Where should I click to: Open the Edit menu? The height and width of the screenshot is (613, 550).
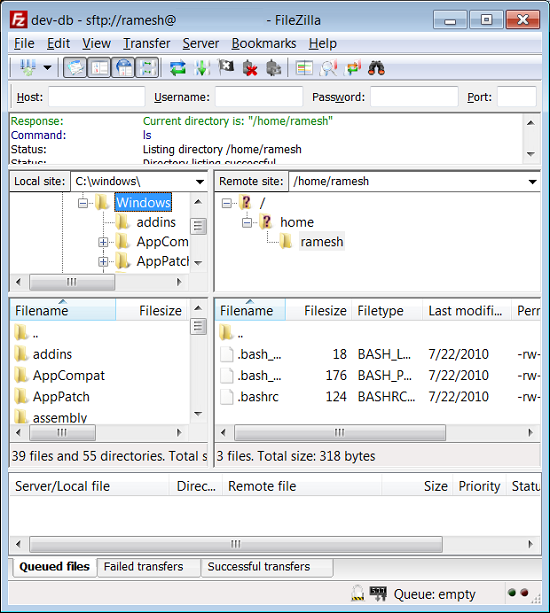(58, 43)
